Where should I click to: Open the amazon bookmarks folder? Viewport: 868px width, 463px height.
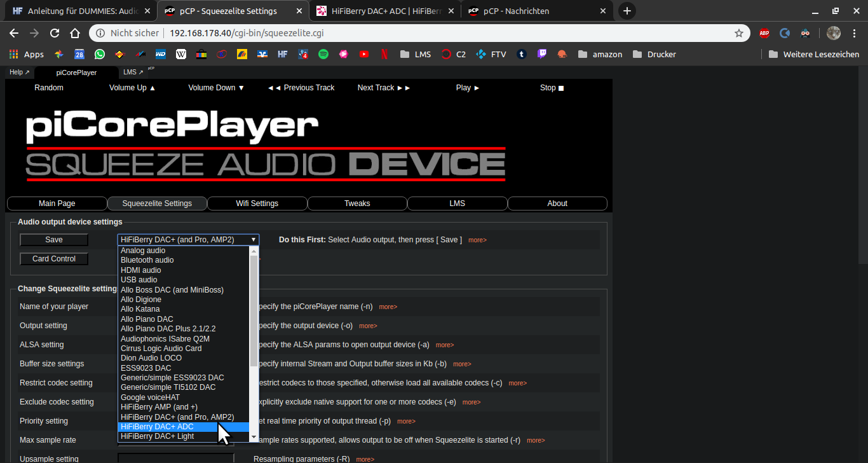coord(600,54)
